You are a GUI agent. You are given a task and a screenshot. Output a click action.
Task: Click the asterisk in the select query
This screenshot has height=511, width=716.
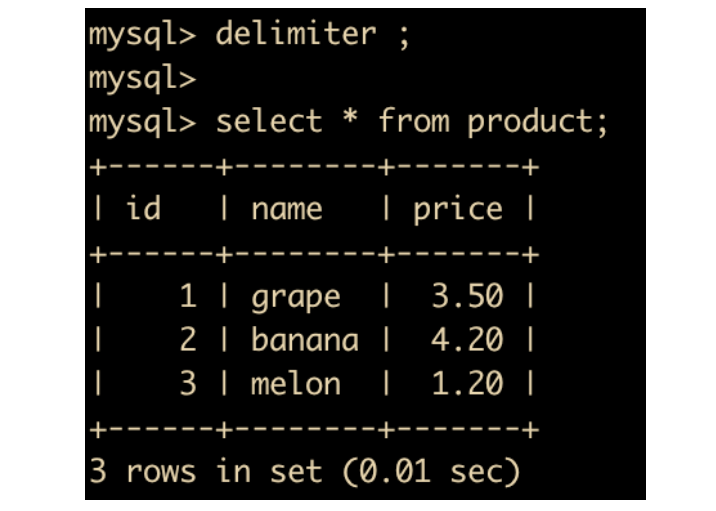pyautogui.click(x=350, y=122)
